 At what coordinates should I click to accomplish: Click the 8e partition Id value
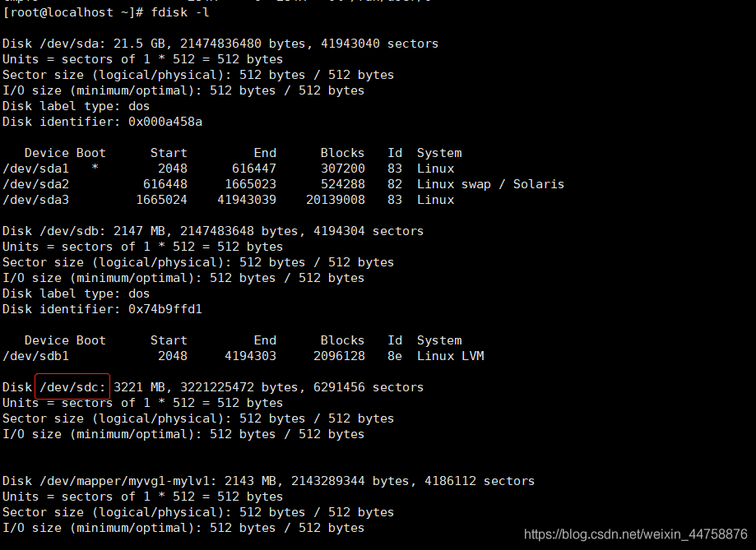pos(395,356)
